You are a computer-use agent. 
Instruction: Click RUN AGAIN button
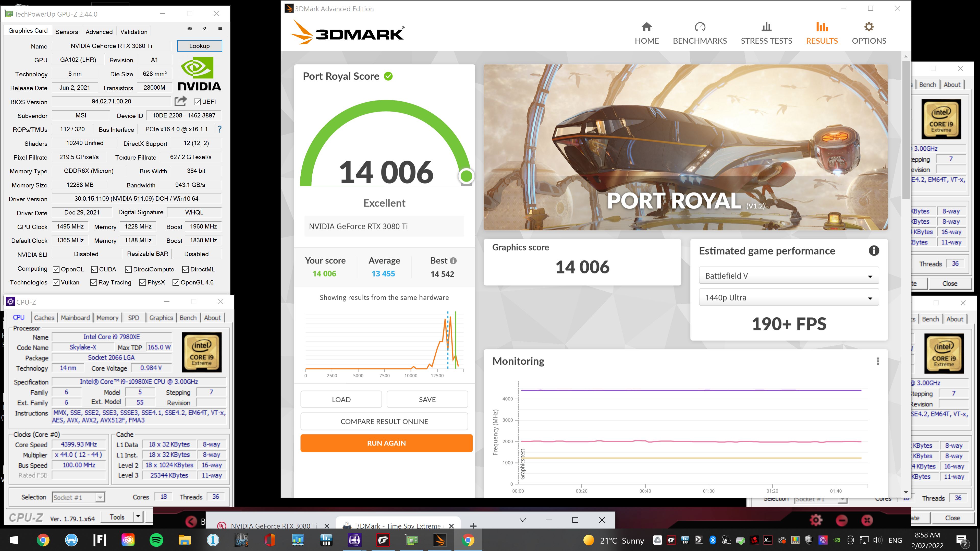click(x=386, y=443)
